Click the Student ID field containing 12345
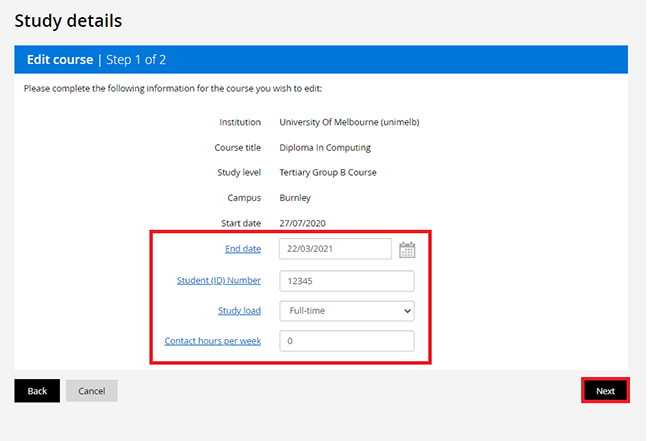Screen dimensions: 650x441 pyautogui.click(x=347, y=281)
